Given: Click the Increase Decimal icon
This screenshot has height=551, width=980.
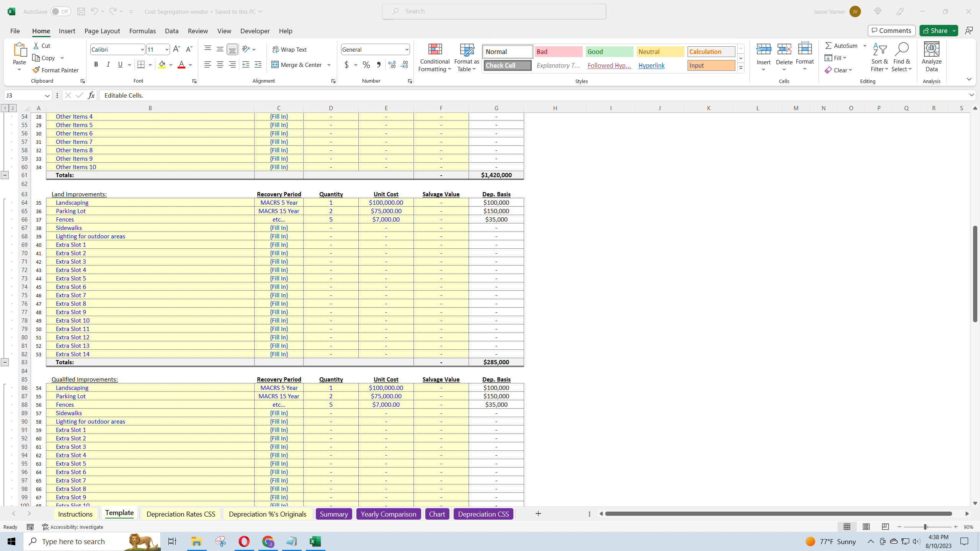Looking at the screenshot, I should tap(392, 65).
